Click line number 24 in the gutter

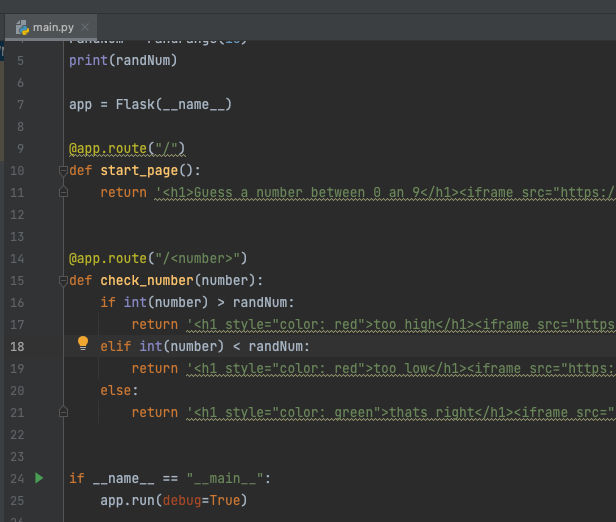click(x=17, y=478)
